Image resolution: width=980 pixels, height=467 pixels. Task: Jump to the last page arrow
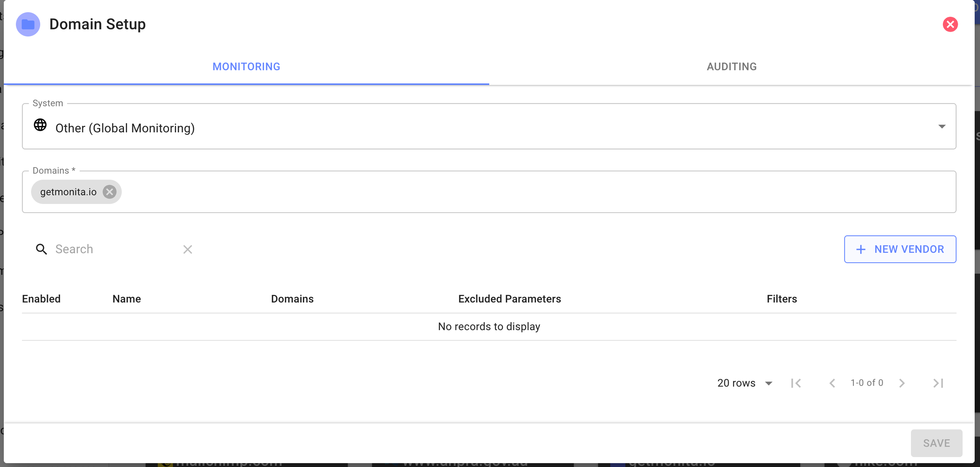coord(938,383)
